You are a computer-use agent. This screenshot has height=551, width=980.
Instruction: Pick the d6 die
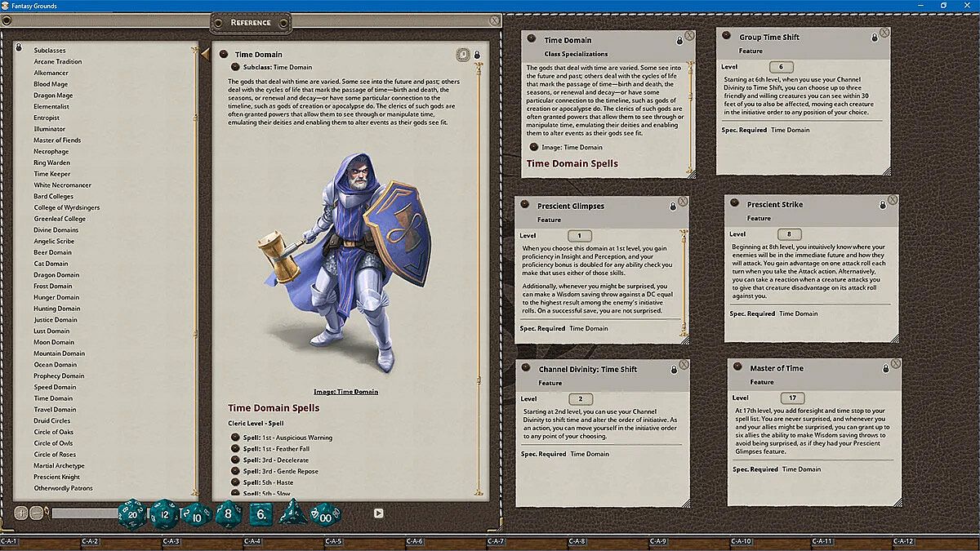click(x=261, y=514)
